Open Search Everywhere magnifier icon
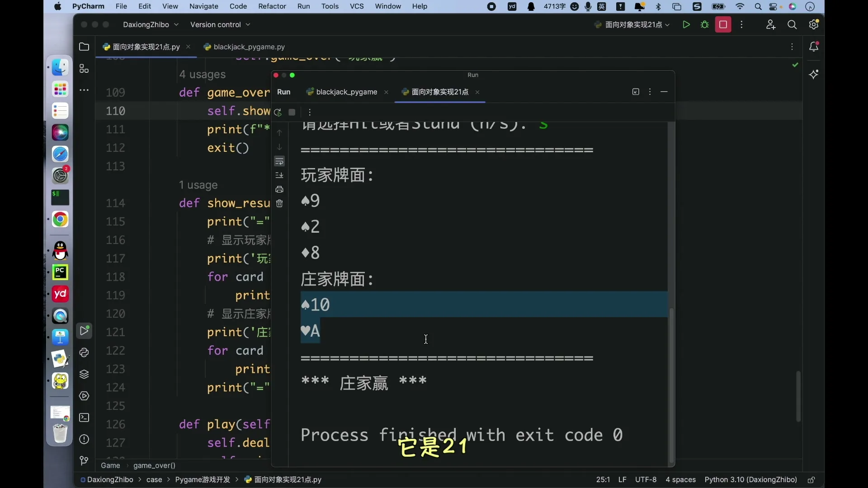The image size is (868, 488). pyautogui.click(x=792, y=25)
